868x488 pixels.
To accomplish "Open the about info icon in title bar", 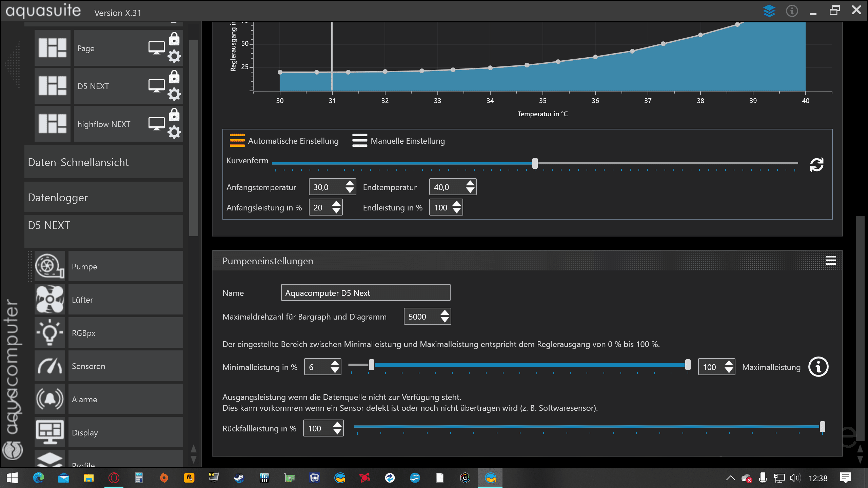I will (792, 11).
